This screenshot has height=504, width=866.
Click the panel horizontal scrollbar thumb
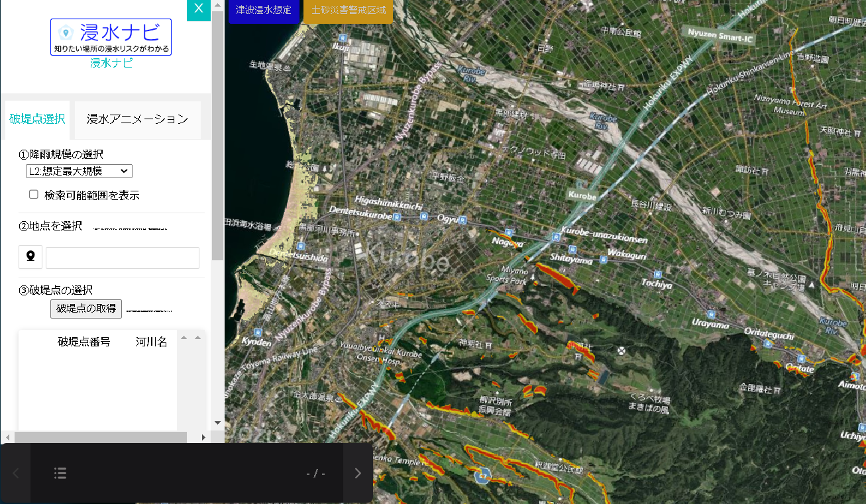pos(101,437)
